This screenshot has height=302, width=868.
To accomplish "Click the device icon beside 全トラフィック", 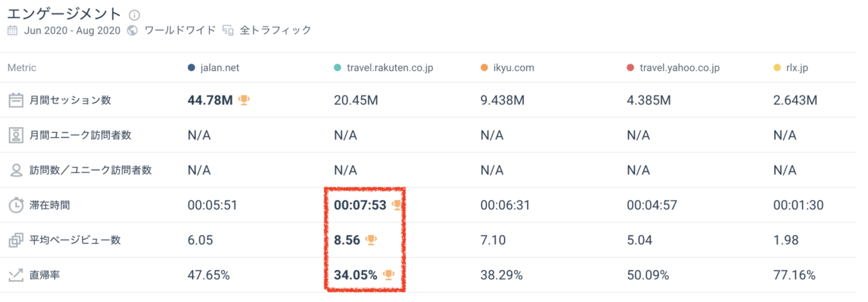I will point(228,31).
